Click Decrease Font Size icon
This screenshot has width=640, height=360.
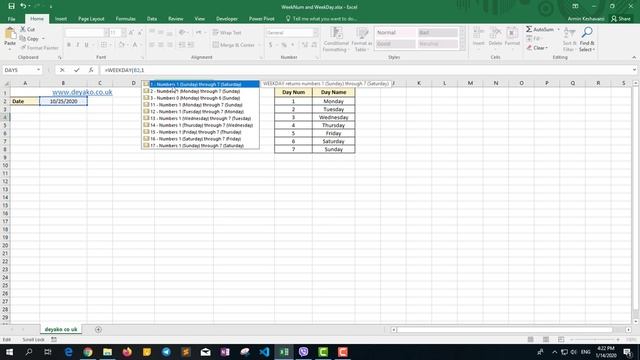click(x=140, y=33)
